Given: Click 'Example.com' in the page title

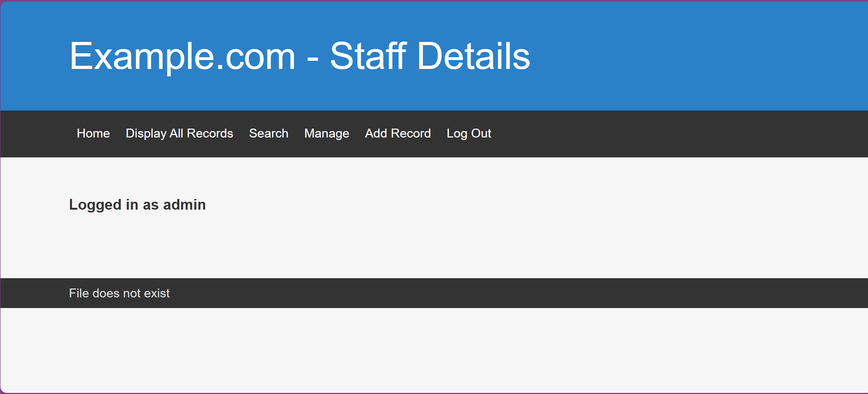Looking at the screenshot, I should tap(182, 56).
